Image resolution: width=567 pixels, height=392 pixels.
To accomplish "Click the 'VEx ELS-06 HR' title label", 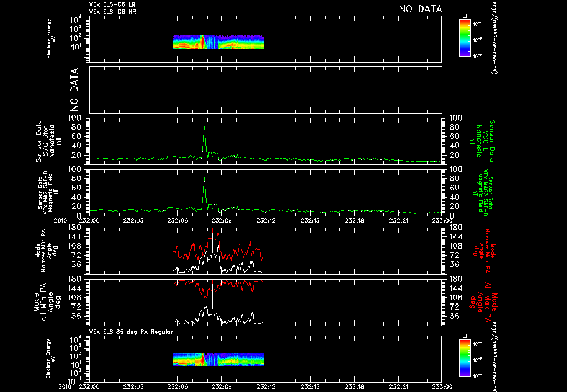I will click(112, 12).
